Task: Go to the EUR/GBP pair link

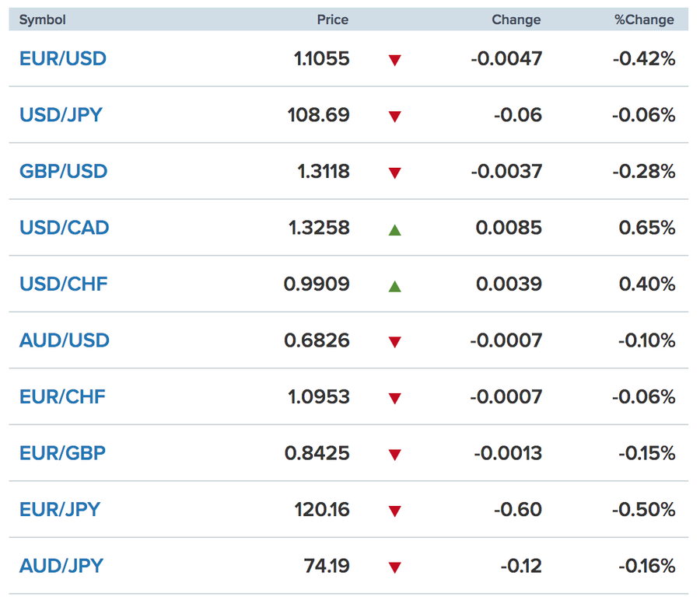Action: click(62, 453)
